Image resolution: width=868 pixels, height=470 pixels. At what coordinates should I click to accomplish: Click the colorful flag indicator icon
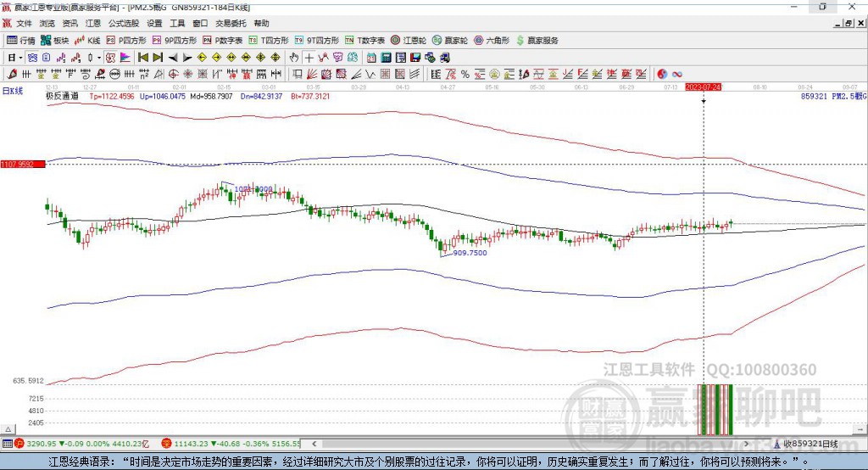[125, 58]
